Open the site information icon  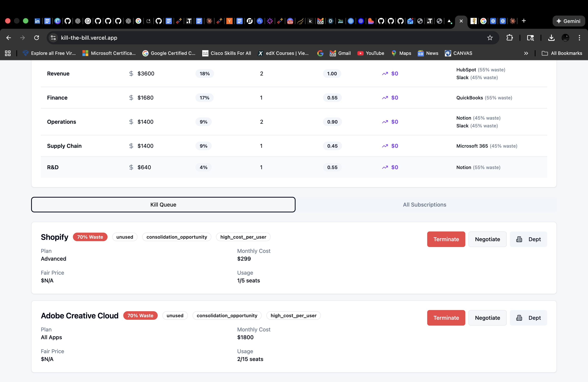coord(53,38)
